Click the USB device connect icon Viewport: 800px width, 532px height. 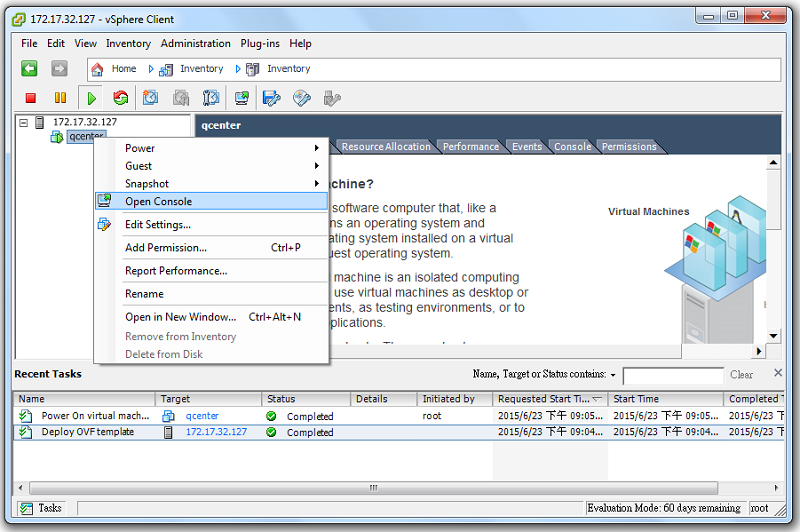(332, 98)
